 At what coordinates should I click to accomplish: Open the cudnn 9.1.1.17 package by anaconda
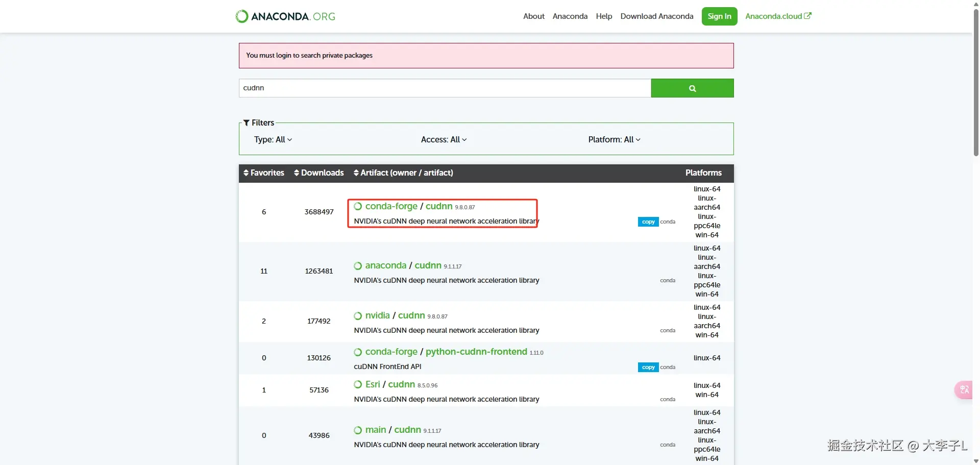tap(428, 265)
